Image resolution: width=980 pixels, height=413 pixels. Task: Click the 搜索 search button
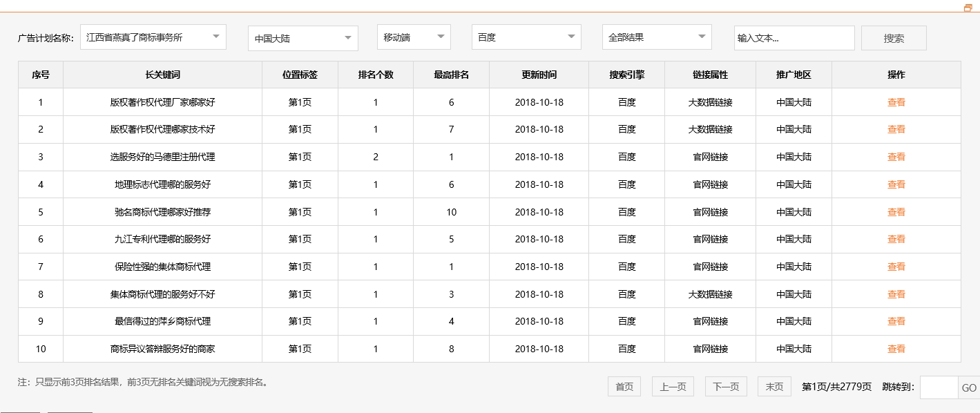click(x=893, y=37)
